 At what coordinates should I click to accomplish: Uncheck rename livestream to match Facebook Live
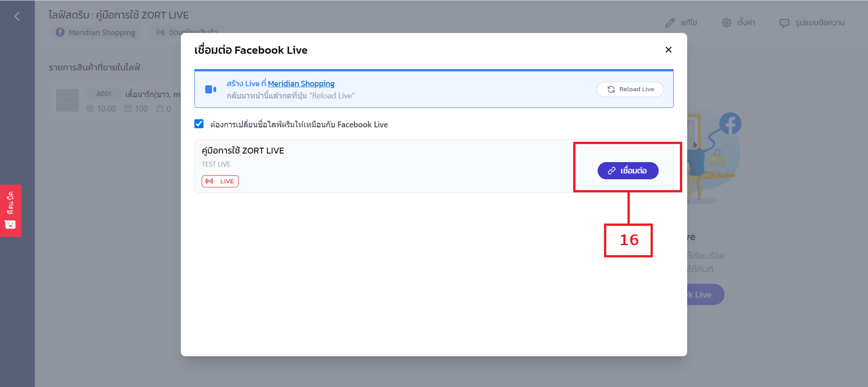tap(199, 124)
